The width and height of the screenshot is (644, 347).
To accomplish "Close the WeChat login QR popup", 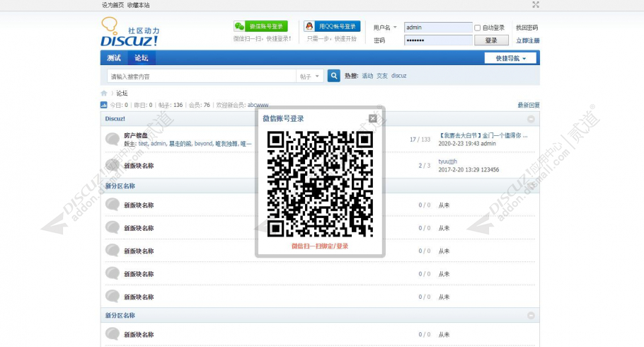I will pyautogui.click(x=372, y=118).
